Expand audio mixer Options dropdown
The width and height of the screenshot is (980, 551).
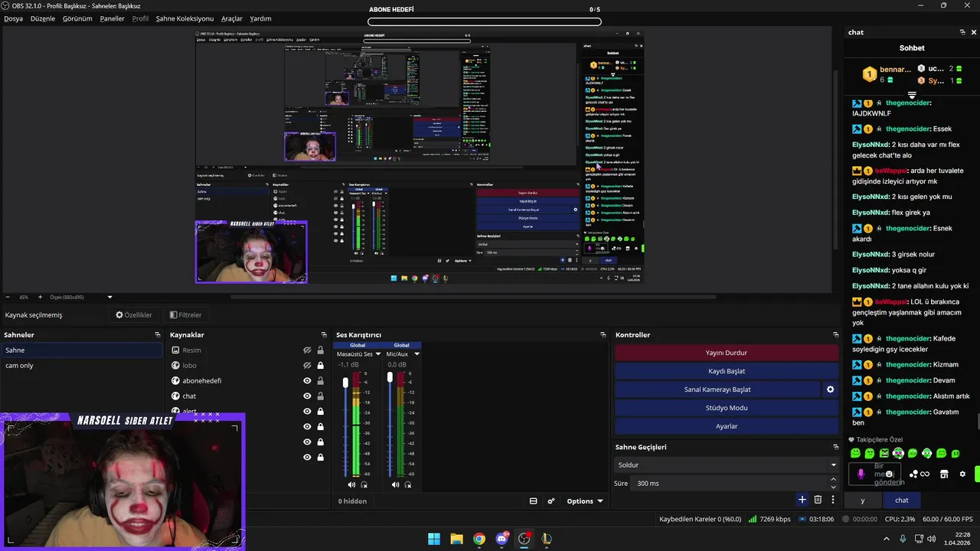[584, 501]
